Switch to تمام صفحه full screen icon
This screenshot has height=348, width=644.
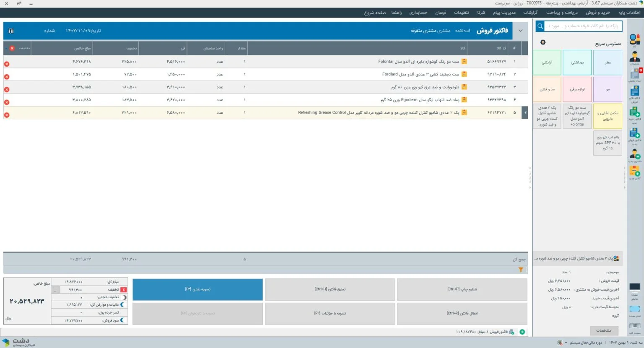tap(635, 311)
